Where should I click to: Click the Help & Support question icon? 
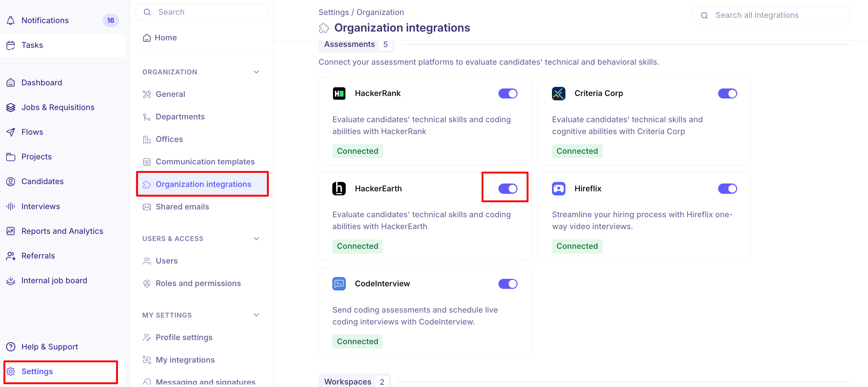point(11,347)
